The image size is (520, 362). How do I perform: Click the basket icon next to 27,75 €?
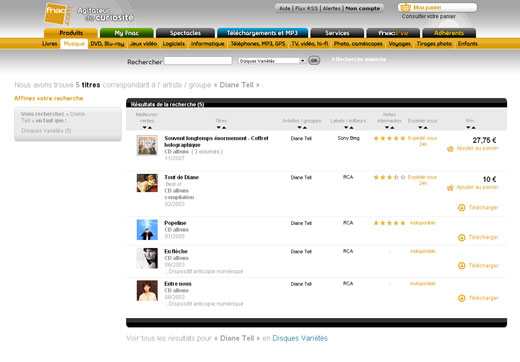[450, 149]
